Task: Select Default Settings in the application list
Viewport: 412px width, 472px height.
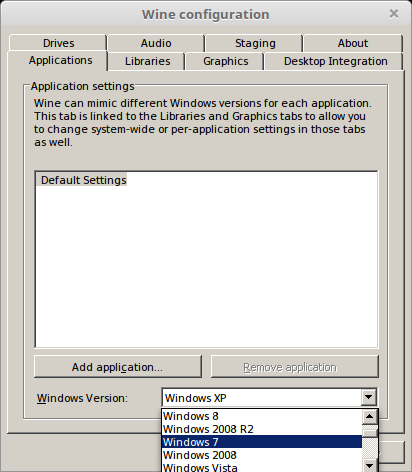Action: 83,180
